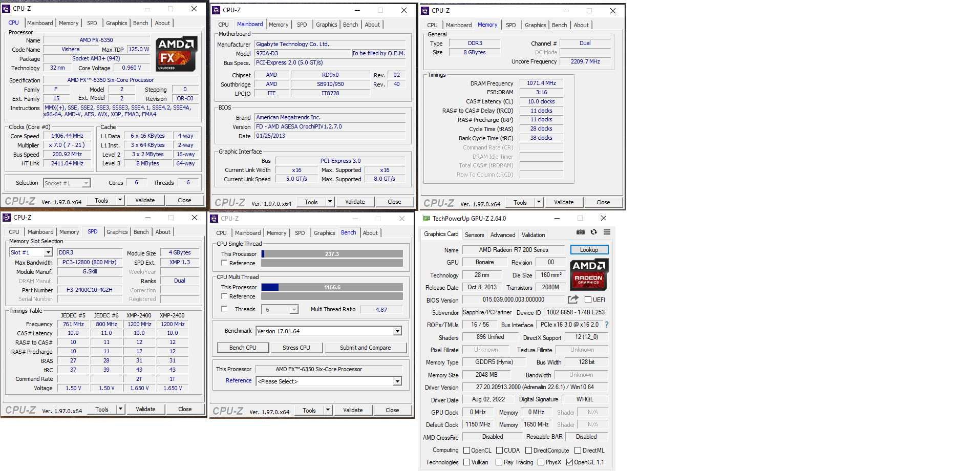Screen dimensions: 980x471
Task: Open the GPU-Z hamburger menu icon
Action: tap(607, 232)
